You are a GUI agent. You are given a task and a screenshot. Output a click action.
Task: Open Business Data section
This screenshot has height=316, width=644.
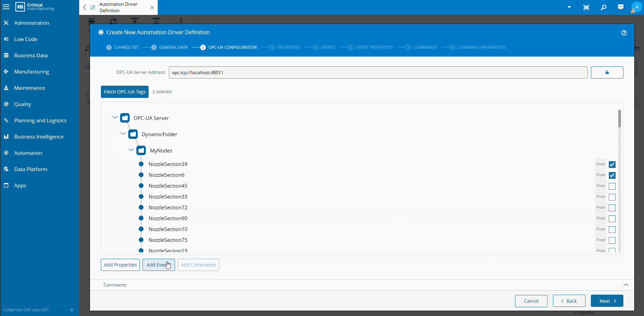tap(31, 56)
